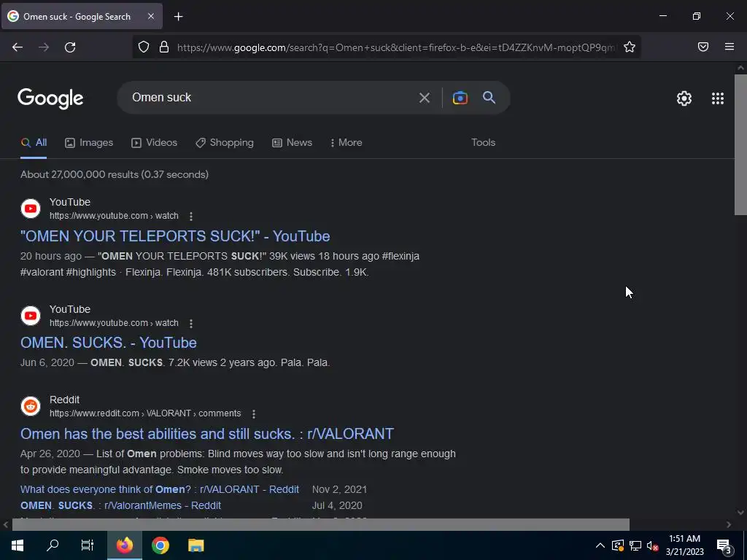Open options for the first YouTube result
Screen dimensions: 747x560
191,216
